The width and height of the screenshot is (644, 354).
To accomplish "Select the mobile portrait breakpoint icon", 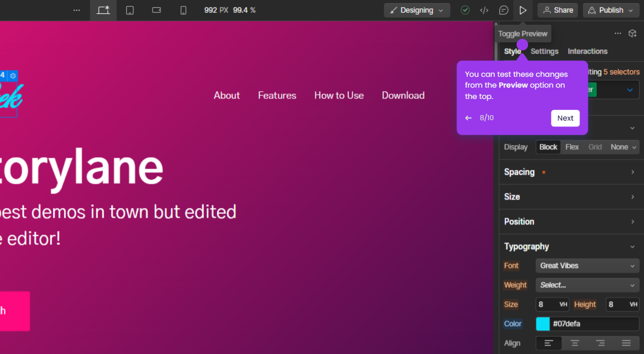I will [183, 10].
